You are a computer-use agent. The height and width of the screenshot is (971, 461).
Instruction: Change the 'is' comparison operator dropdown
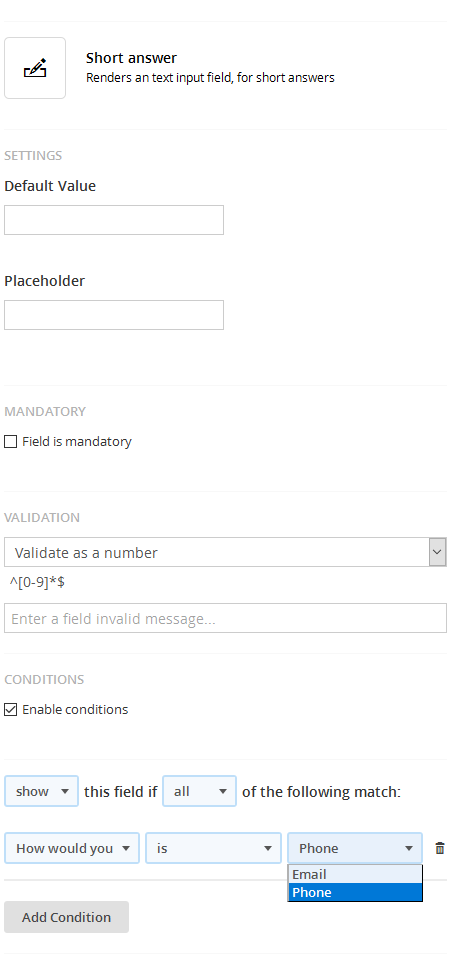[x=214, y=848]
